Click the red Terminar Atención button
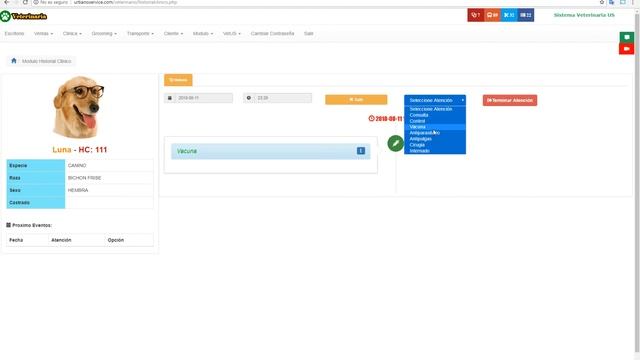Screen dimensions: 640x360 pos(510,100)
